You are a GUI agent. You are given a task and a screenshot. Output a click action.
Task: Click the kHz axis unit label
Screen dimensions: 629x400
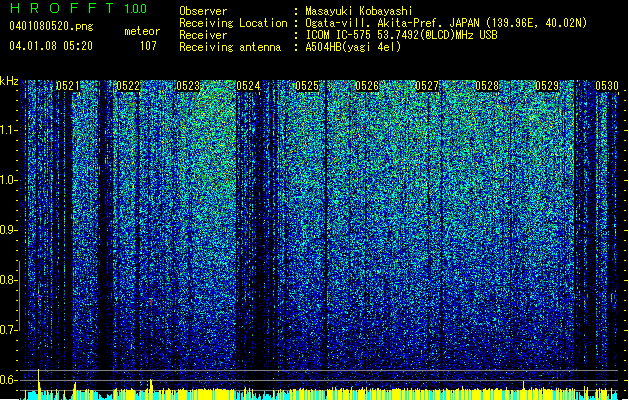[9, 81]
